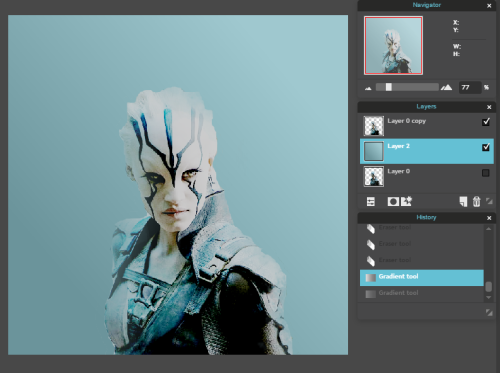Select the Layer 0 thumbnail
The image size is (500, 373).
(x=373, y=176)
